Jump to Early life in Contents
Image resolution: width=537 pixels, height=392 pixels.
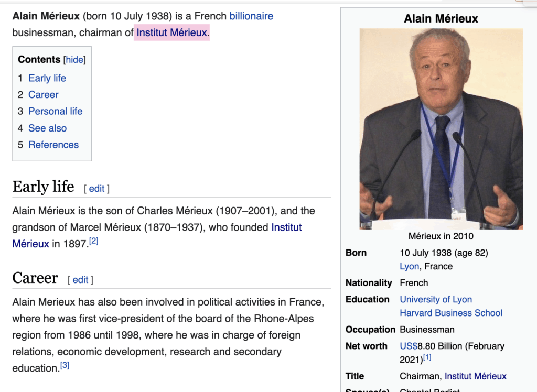pyautogui.click(x=47, y=78)
